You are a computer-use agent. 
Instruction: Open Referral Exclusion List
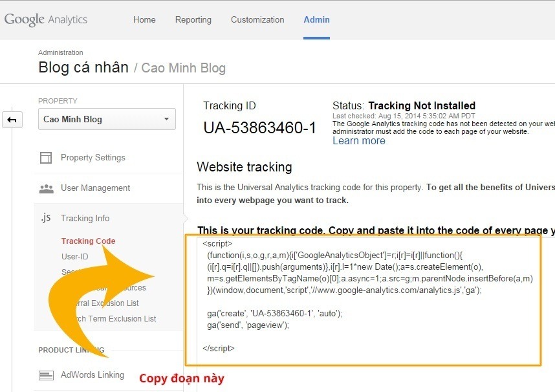106,303
